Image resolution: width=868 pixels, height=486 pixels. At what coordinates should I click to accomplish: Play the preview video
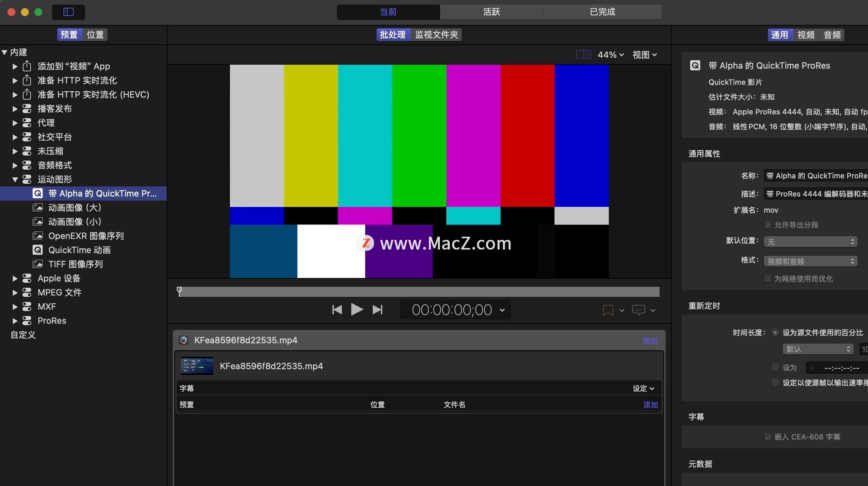point(357,310)
